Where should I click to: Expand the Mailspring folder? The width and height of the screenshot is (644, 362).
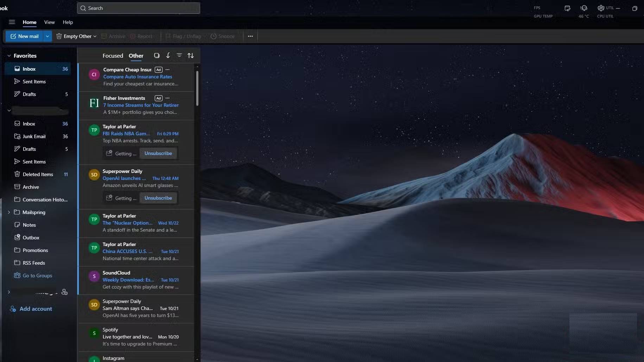(x=9, y=212)
